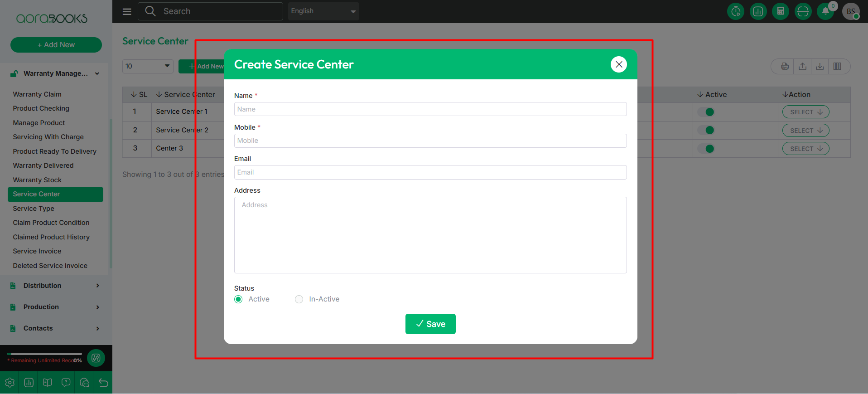Go to Service Type menu item
The width and height of the screenshot is (868, 394).
point(34,209)
